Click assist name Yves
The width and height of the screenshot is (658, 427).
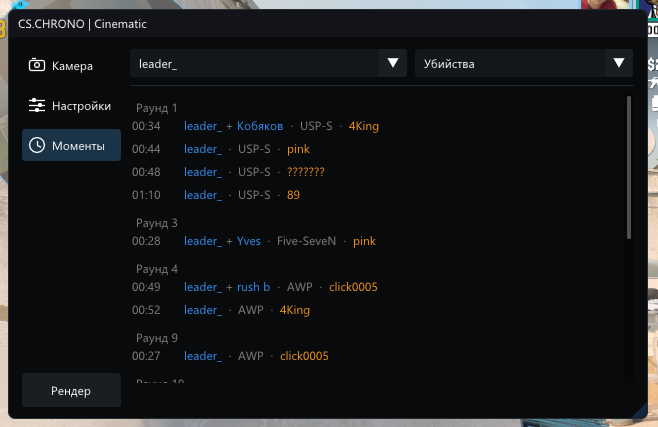click(249, 241)
